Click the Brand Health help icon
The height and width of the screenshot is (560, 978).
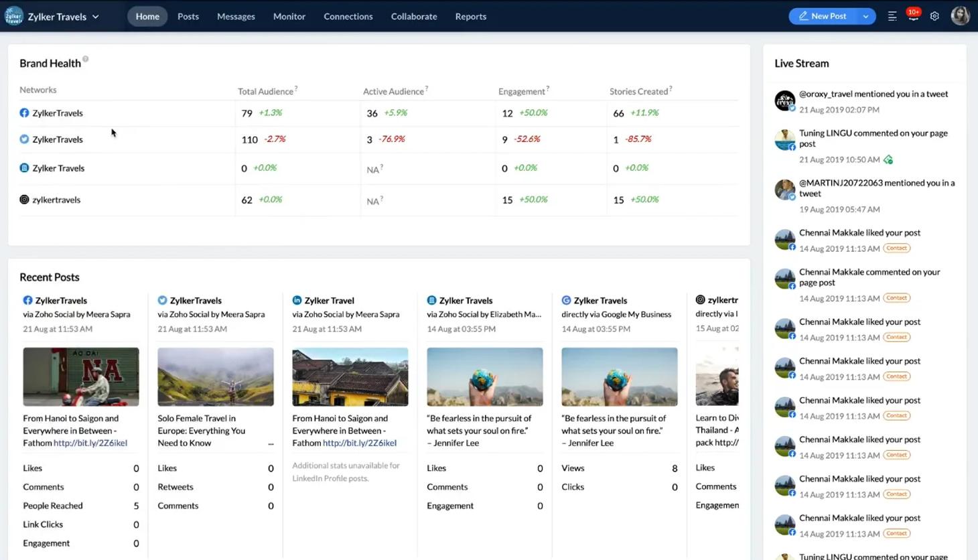86,59
